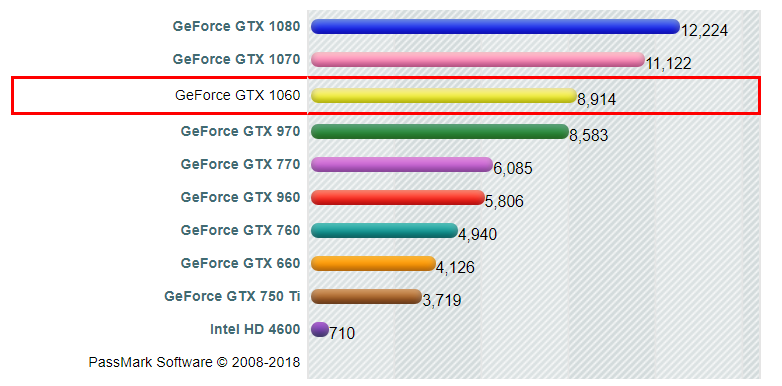782x386 pixels.
Task: Open the GeForce GTX 960 link
Action: (x=240, y=197)
